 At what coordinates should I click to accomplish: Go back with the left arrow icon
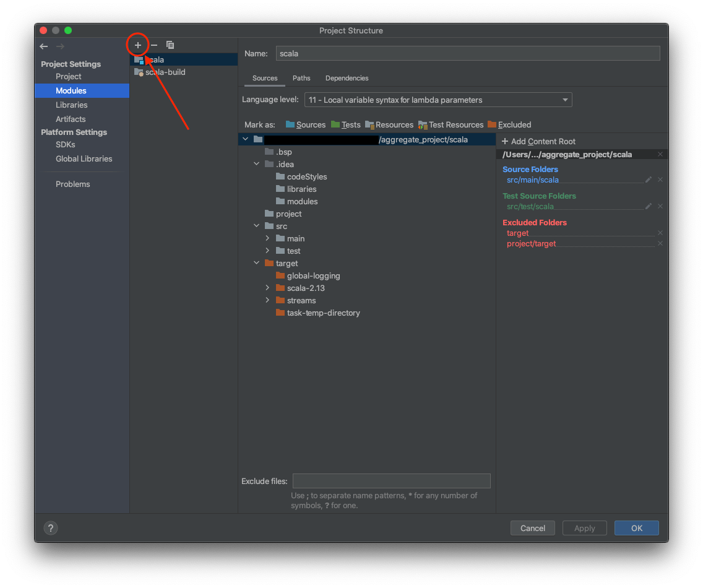(x=43, y=46)
